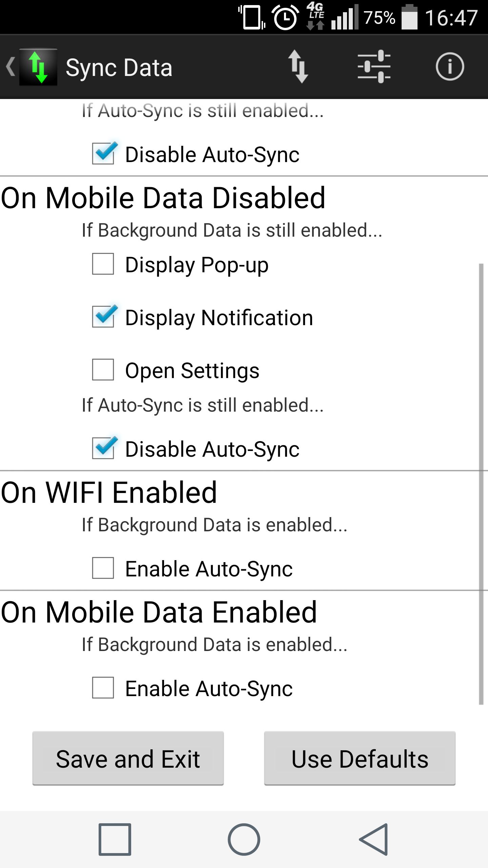Tap the Android home circle button
The width and height of the screenshot is (488, 868).
244,840
